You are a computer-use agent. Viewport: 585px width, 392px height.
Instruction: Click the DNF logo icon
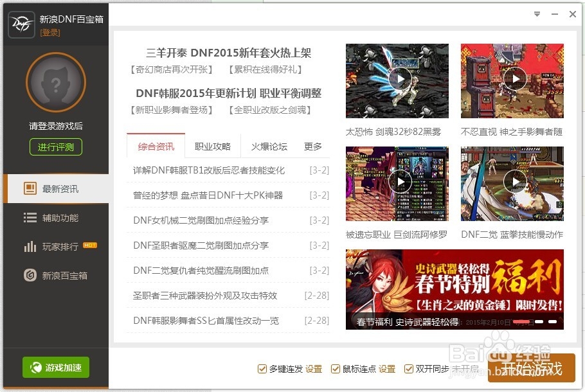(x=21, y=24)
